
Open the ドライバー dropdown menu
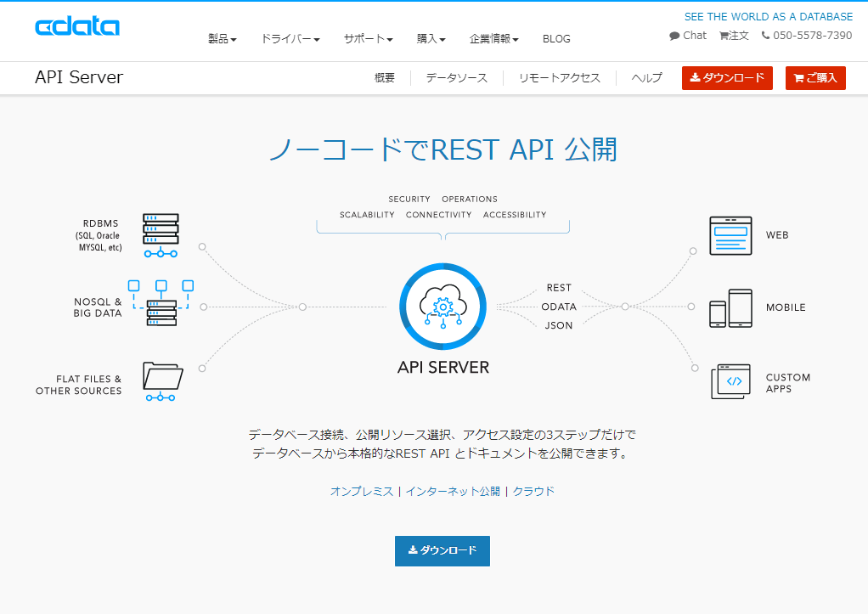tap(290, 39)
